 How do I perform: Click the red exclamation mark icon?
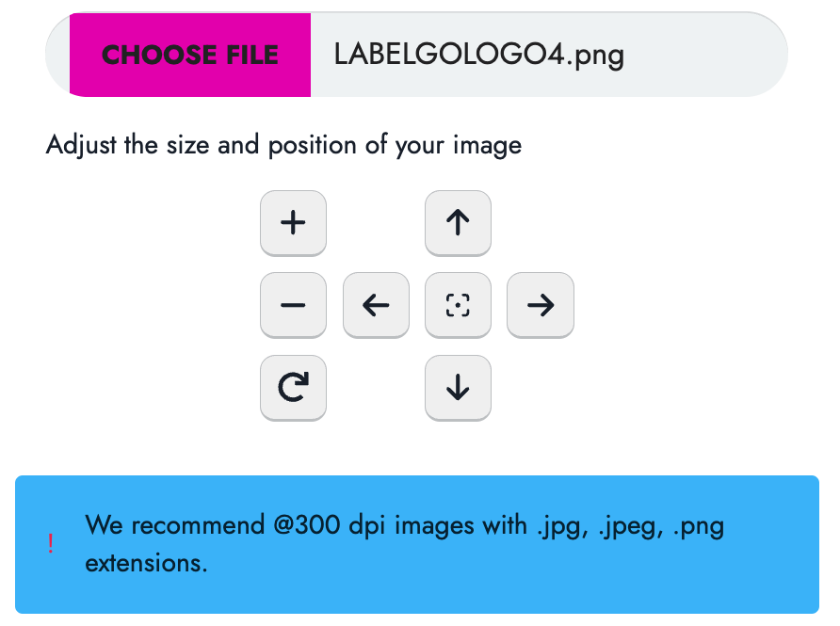pyautogui.click(x=50, y=543)
